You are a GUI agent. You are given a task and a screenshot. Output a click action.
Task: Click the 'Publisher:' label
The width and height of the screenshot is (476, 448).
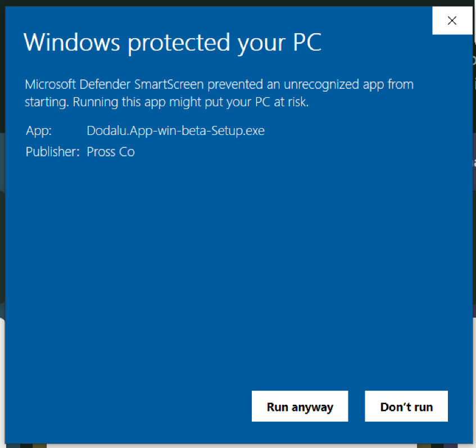coord(52,152)
